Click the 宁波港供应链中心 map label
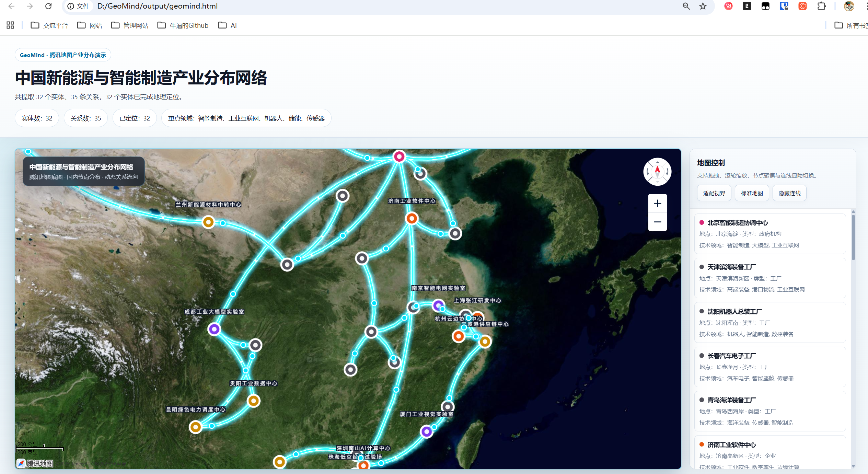868x474 pixels. [485, 324]
